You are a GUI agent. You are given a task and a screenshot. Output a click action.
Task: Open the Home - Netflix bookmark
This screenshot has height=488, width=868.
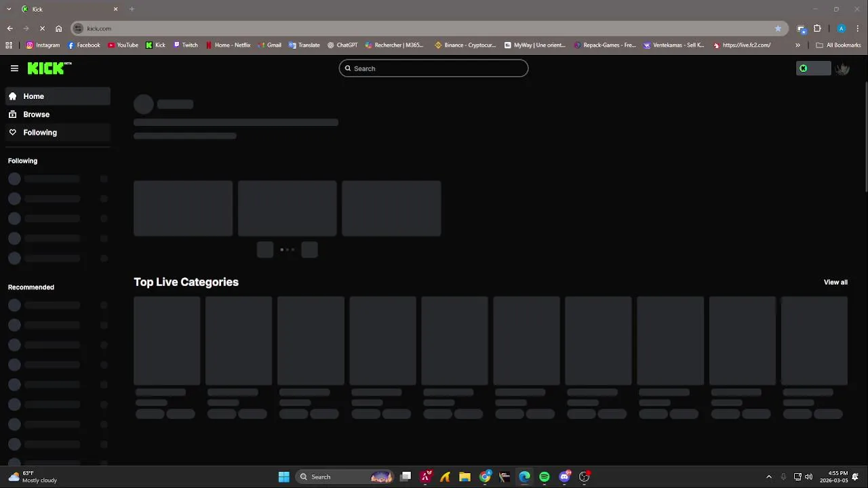click(228, 45)
